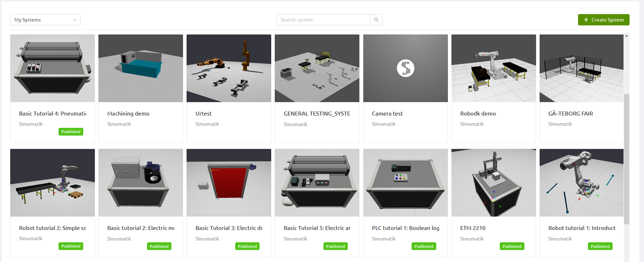The image size is (644, 262).
Task: Open the Urtest system preview image
Action: click(x=229, y=68)
